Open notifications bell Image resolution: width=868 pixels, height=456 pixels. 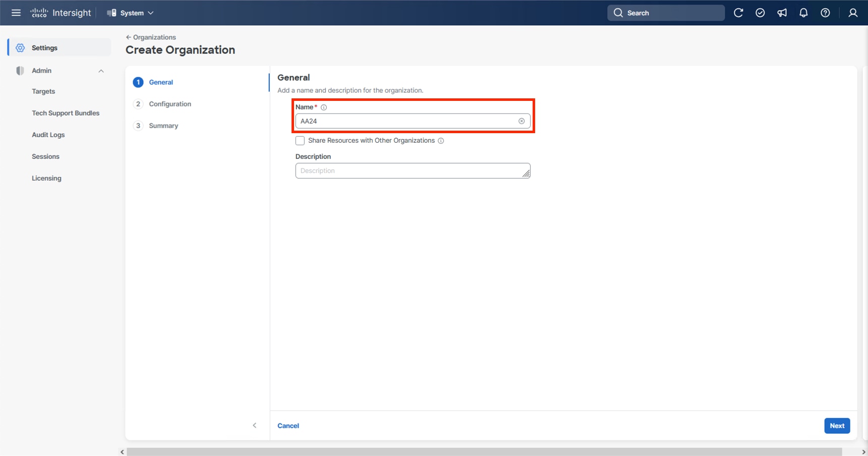(x=803, y=13)
